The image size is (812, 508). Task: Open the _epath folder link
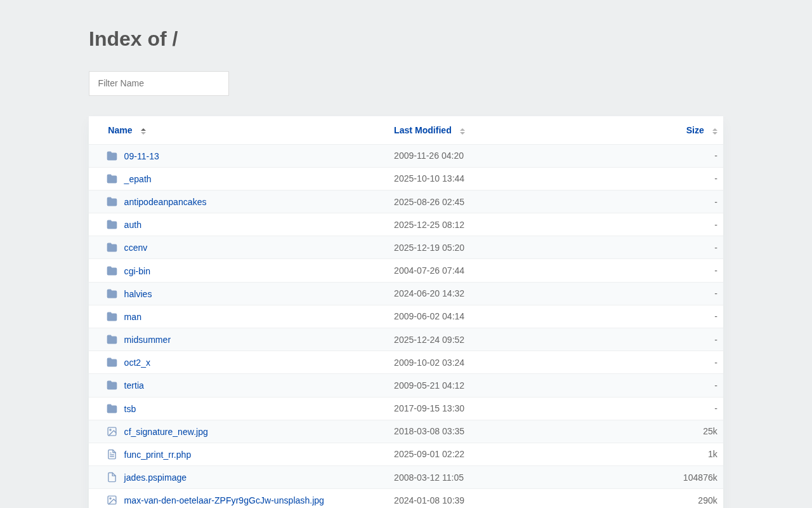(x=138, y=179)
